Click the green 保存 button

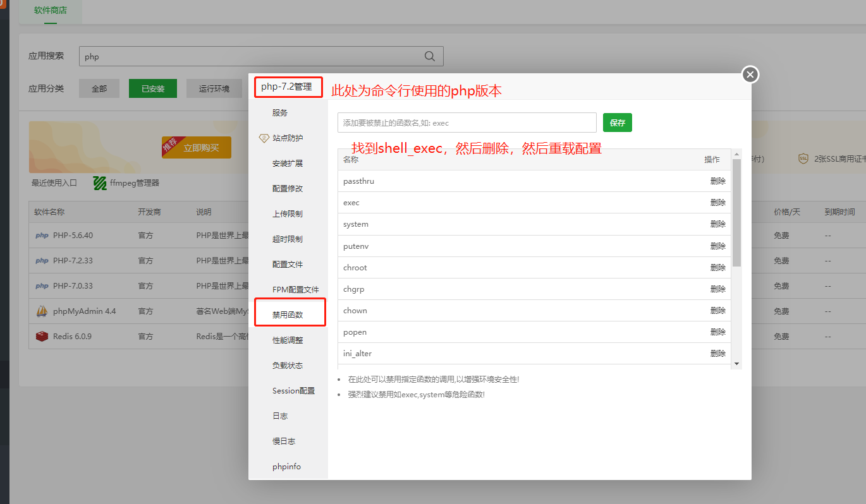(617, 123)
